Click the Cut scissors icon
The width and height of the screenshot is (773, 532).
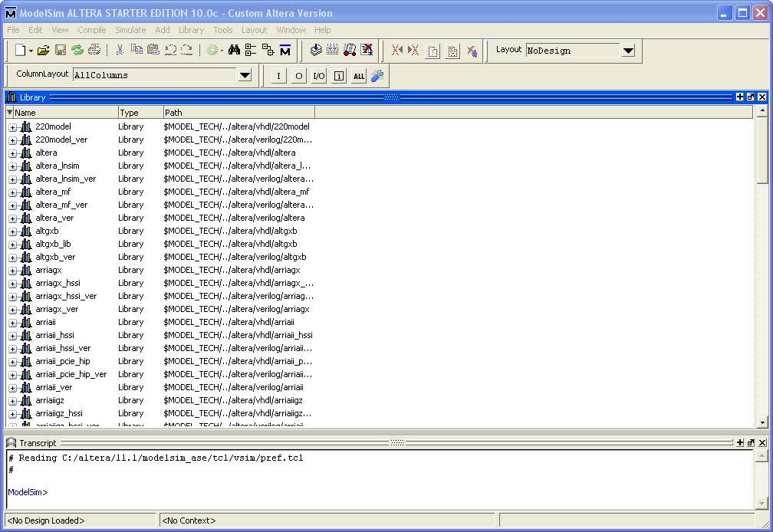[120, 50]
